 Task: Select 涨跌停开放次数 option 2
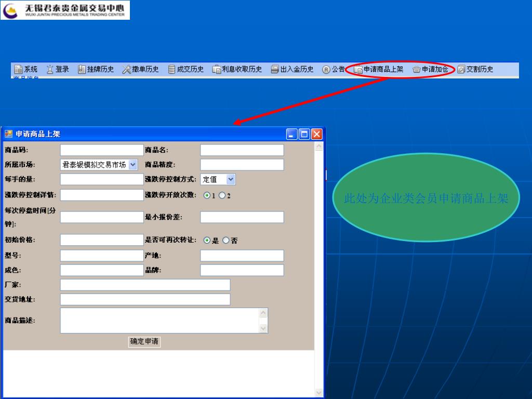tap(222, 195)
